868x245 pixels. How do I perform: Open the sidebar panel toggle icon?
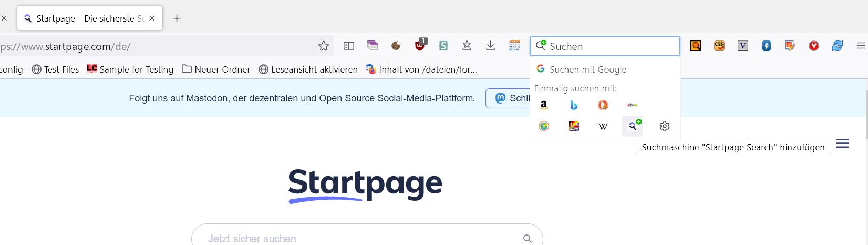coord(349,46)
